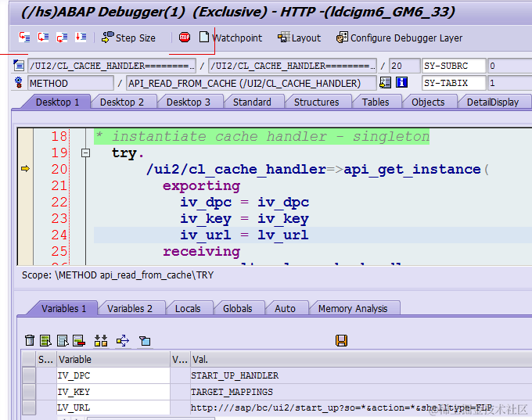
Task: Click the Step Into (single step) icon
Action: pyautogui.click(x=24, y=37)
